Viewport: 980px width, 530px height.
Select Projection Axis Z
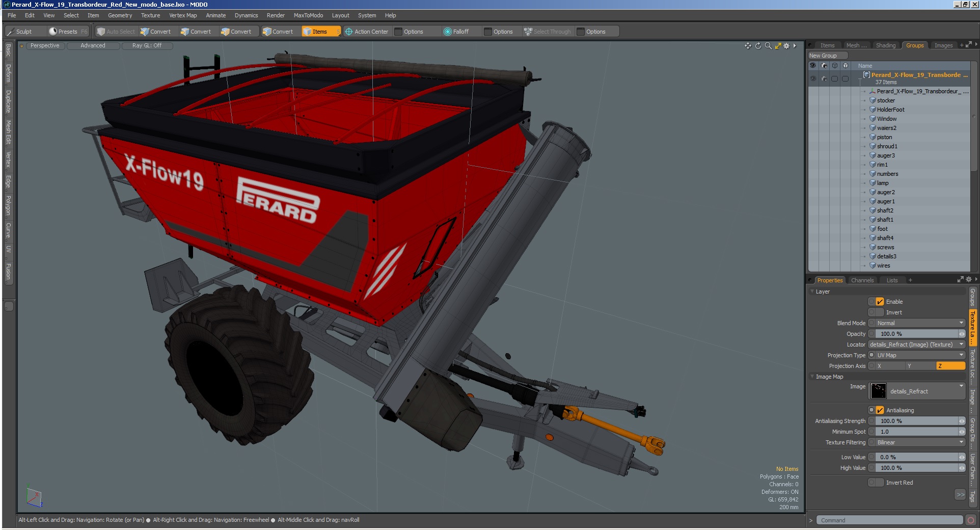click(951, 366)
